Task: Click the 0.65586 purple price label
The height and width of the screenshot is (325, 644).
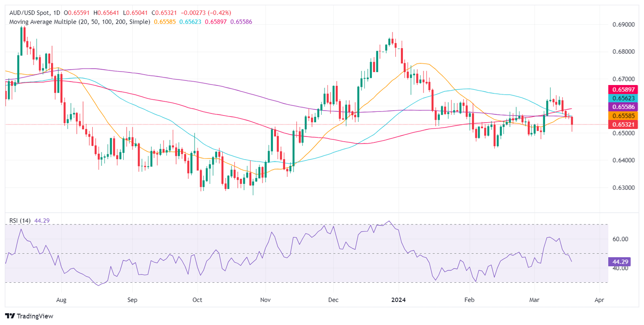Action: tap(623, 106)
